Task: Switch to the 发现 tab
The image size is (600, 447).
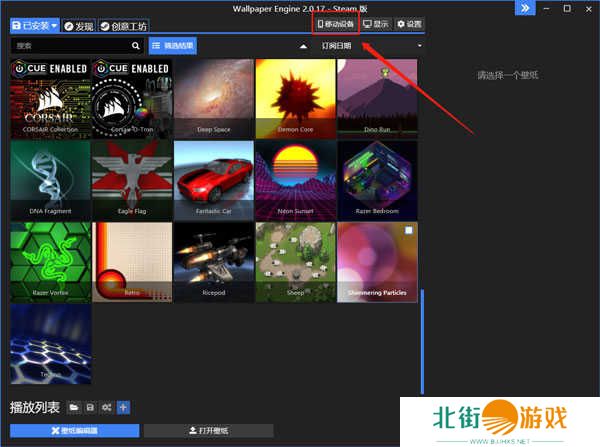Action: click(79, 25)
